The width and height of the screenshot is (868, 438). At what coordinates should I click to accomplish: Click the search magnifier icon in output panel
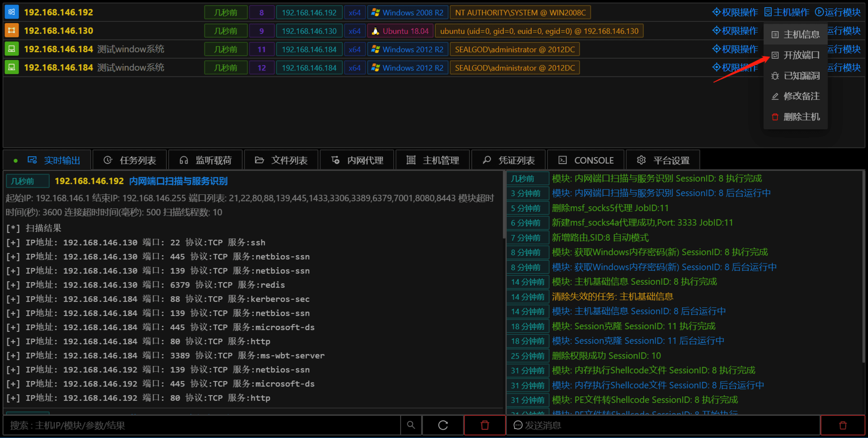pyautogui.click(x=411, y=425)
